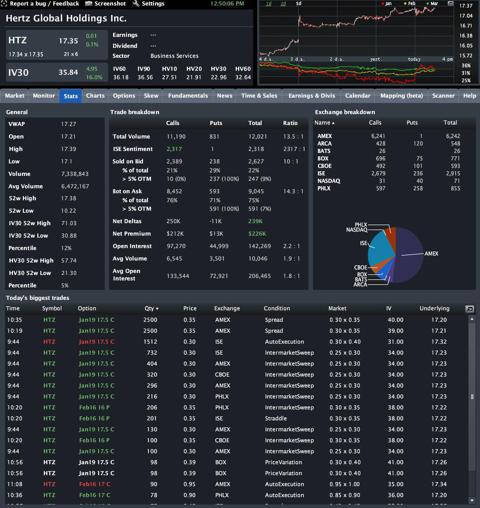Screen dimensions: 480x508
Task: Click the HTZ ticker quote box
Action: click(x=57, y=45)
